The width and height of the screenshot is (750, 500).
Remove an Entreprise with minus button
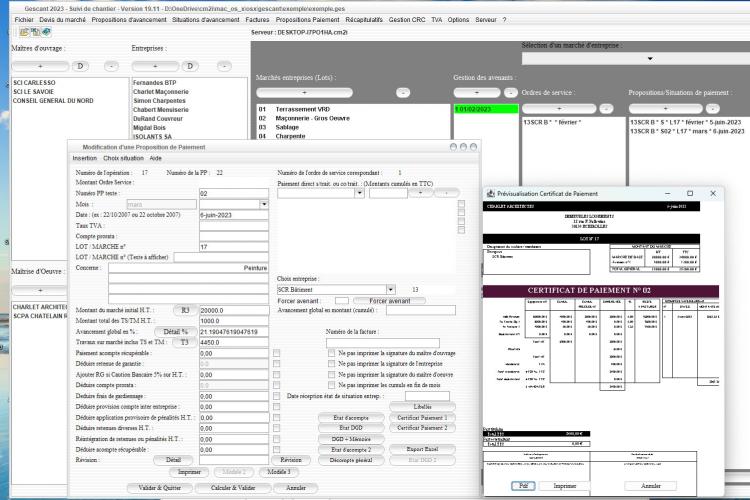click(224, 66)
